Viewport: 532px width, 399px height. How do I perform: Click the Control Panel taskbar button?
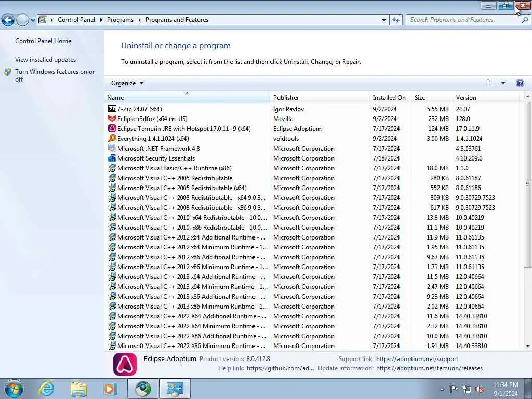click(x=175, y=389)
